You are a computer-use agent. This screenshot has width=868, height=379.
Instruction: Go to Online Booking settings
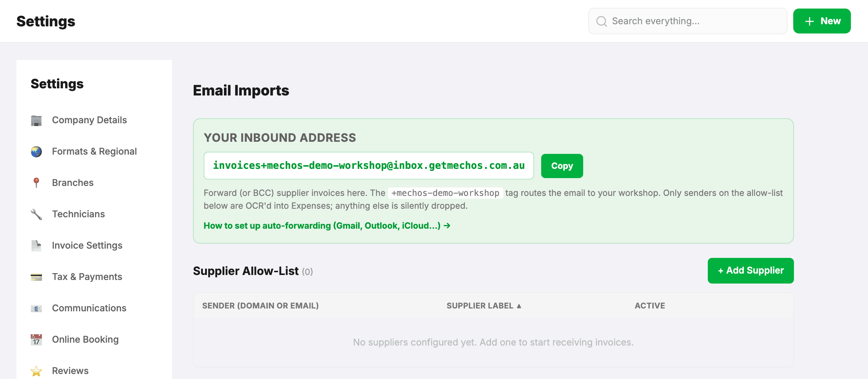pos(85,339)
